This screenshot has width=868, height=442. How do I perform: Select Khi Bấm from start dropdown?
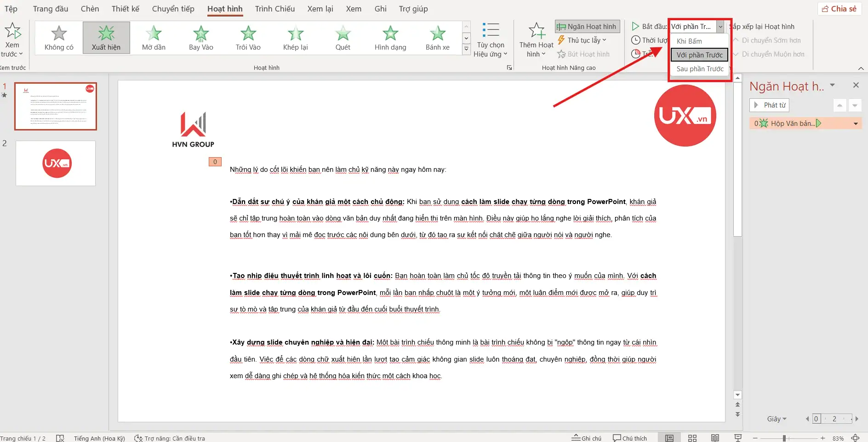[x=689, y=41]
